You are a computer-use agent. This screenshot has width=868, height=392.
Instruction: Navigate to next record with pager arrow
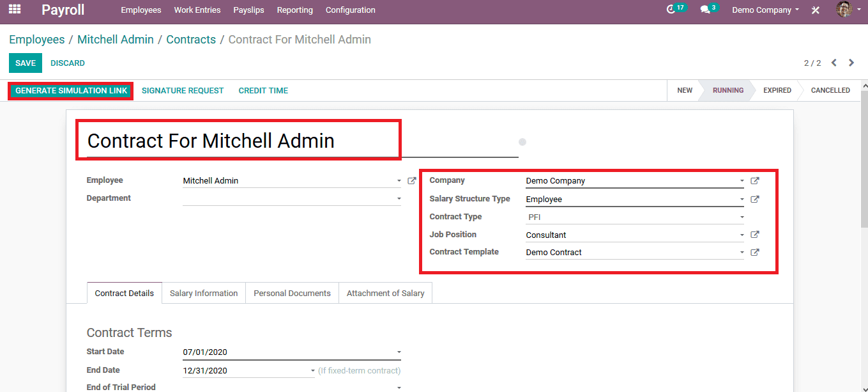851,63
